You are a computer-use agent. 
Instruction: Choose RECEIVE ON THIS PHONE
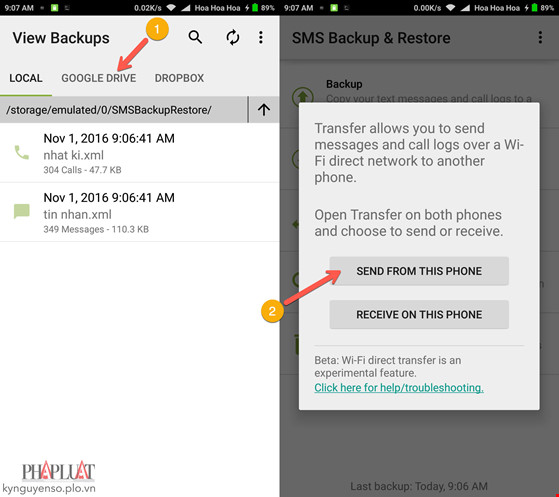click(x=419, y=314)
